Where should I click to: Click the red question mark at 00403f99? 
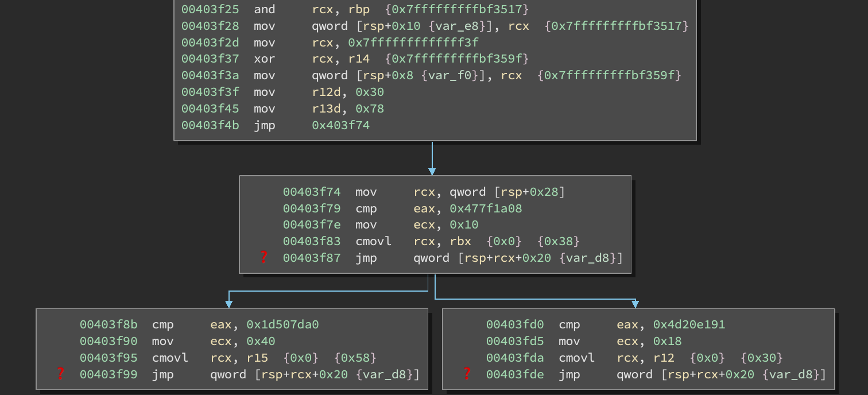(60, 374)
